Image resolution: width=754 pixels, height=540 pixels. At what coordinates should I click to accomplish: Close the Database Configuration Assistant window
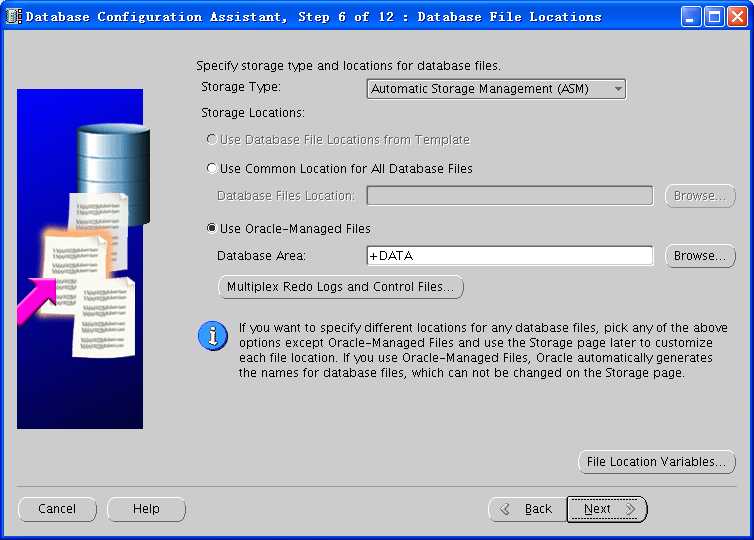tap(737, 17)
